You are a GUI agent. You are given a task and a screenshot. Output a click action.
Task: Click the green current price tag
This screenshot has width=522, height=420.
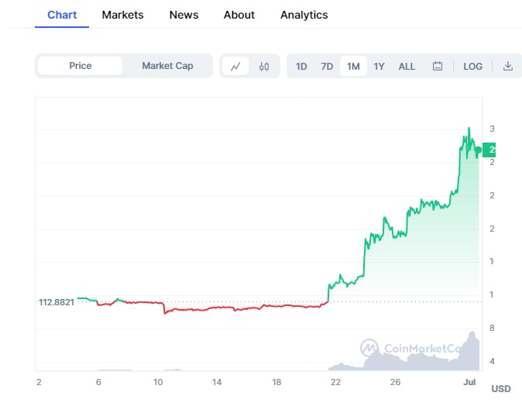click(489, 150)
